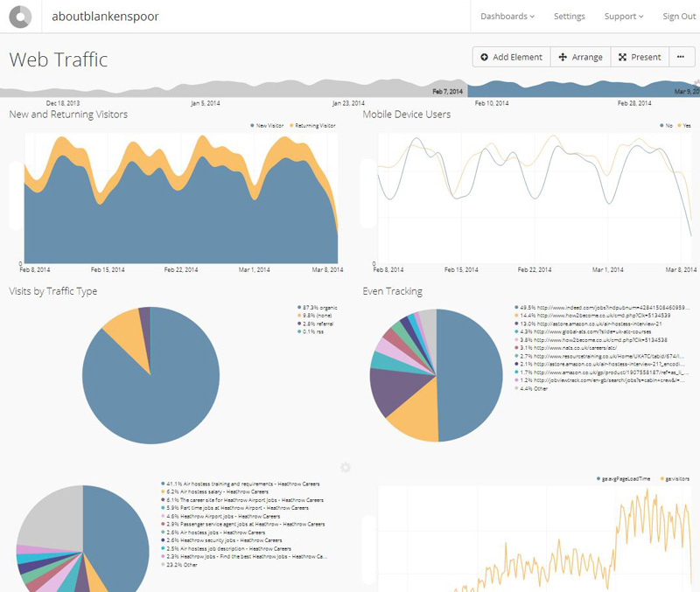Image resolution: width=700 pixels, height=592 pixels.
Task: Open the Settings menu item
Action: tap(569, 17)
